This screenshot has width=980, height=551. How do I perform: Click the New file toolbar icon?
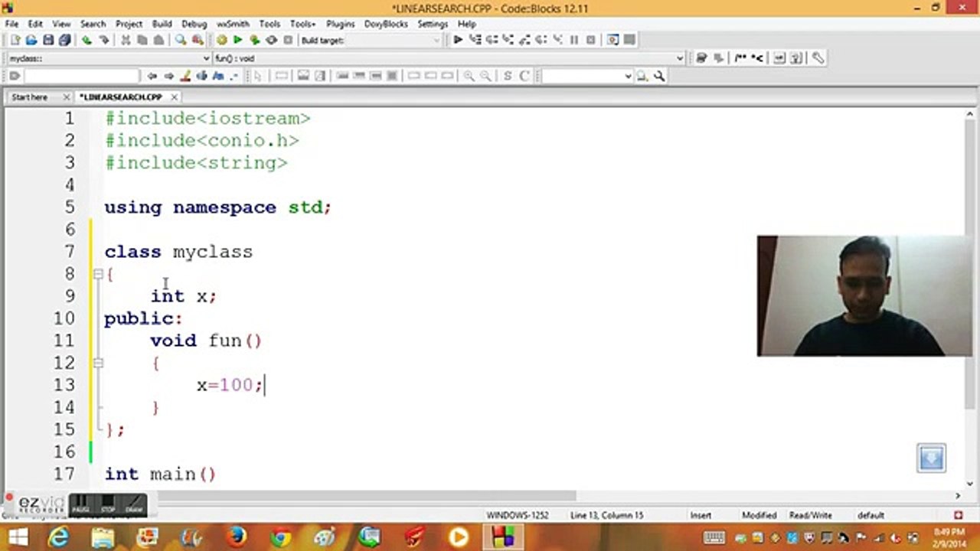(15, 40)
